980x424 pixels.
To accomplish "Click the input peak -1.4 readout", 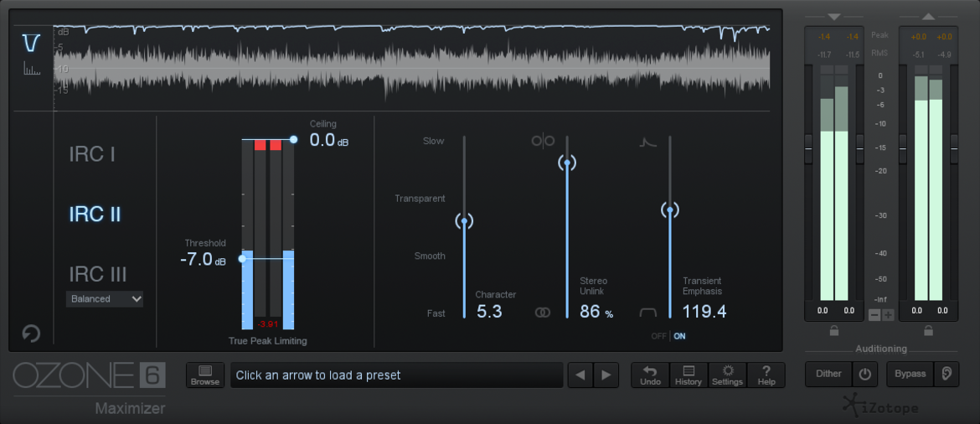I will coord(825,38).
